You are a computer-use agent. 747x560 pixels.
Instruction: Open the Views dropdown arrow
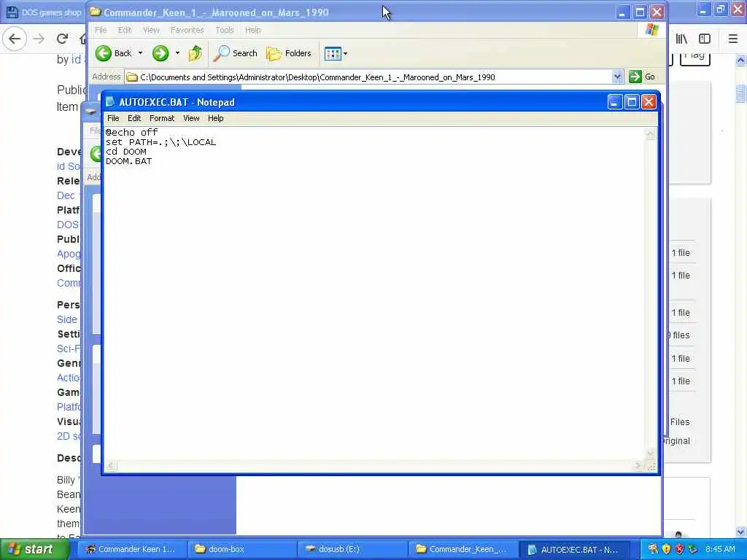point(345,53)
